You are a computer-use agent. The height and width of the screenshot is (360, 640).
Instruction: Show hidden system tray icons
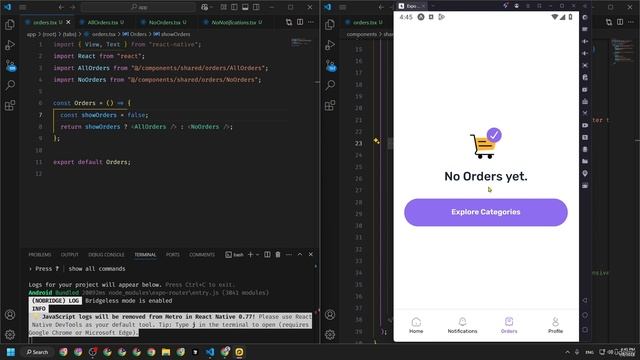[x=567, y=352]
